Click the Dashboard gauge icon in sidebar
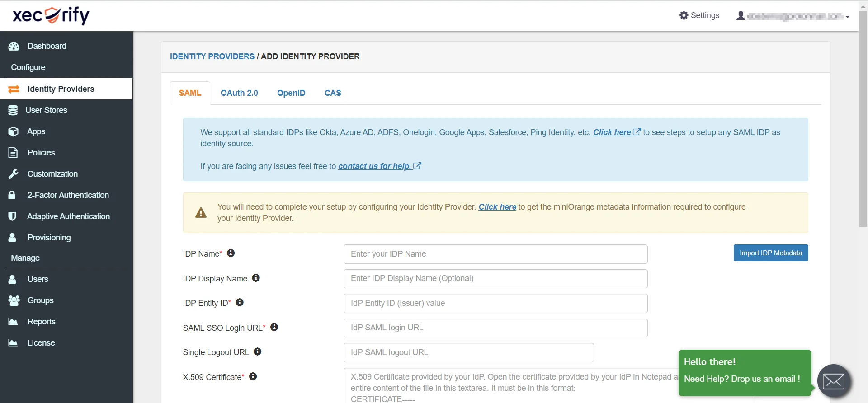 [14, 46]
